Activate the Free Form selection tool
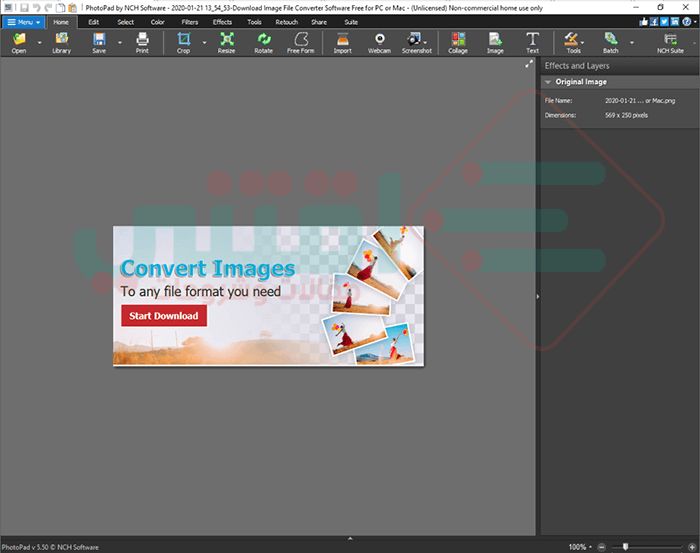The height and width of the screenshot is (553, 700). point(300,43)
